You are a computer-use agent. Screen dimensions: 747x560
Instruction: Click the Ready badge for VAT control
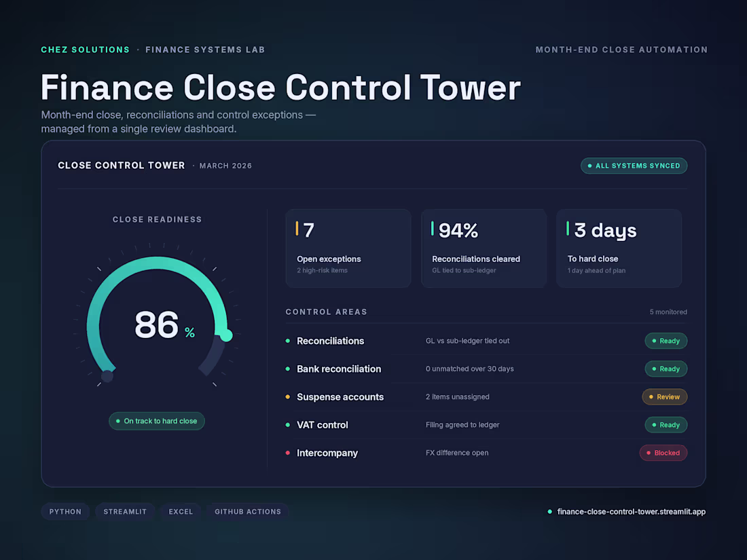(666, 425)
